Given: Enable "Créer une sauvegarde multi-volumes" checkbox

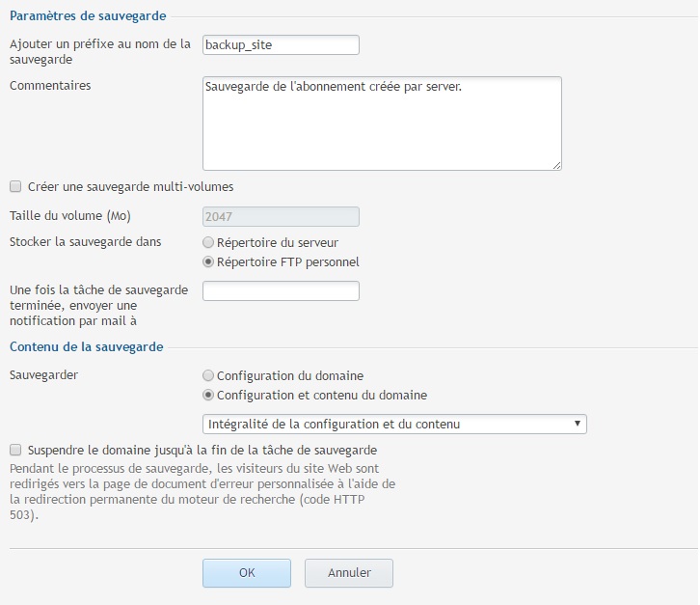Looking at the screenshot, I should click(x=15, y=186).
